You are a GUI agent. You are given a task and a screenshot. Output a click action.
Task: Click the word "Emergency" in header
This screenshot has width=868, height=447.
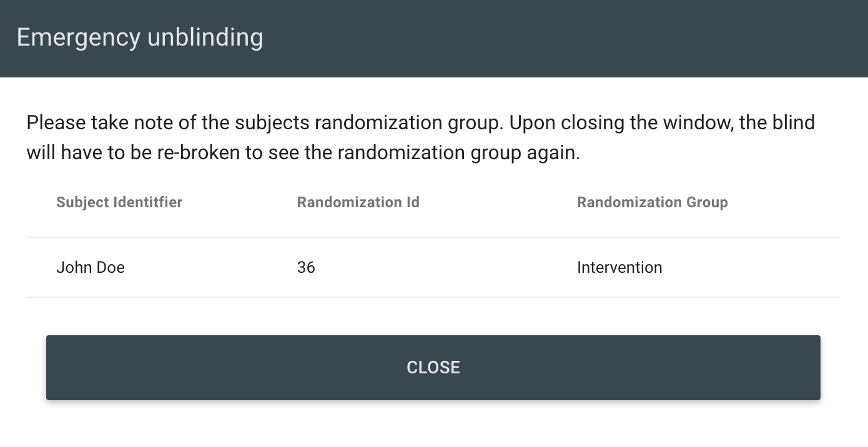coord(78,37)
